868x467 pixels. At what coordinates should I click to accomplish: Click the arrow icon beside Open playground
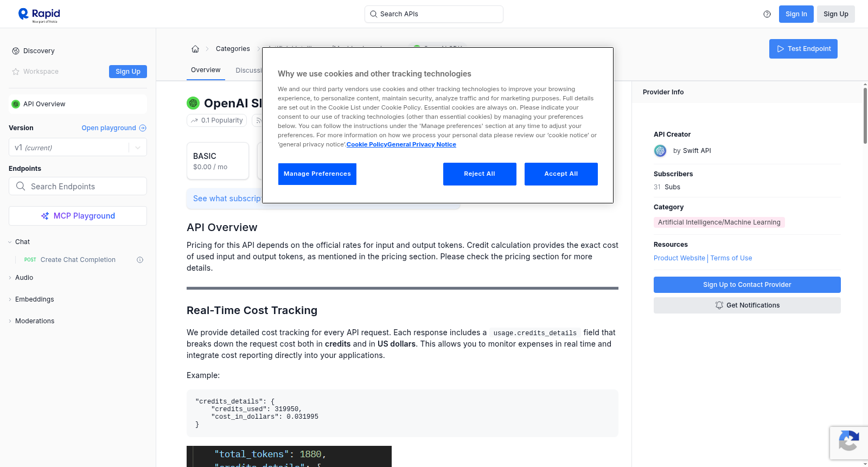pos(143,128)
